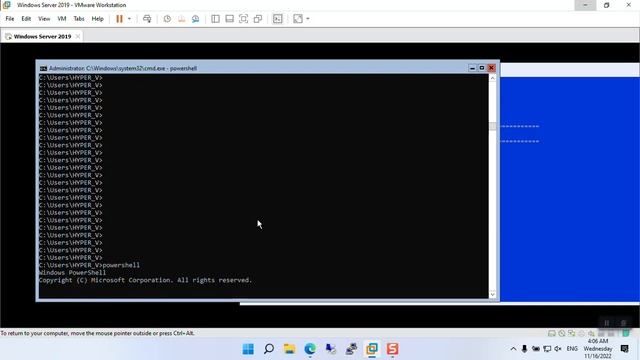The image size is (640, 360).
Task: Open the Help menu
Action: pos(98,19)
